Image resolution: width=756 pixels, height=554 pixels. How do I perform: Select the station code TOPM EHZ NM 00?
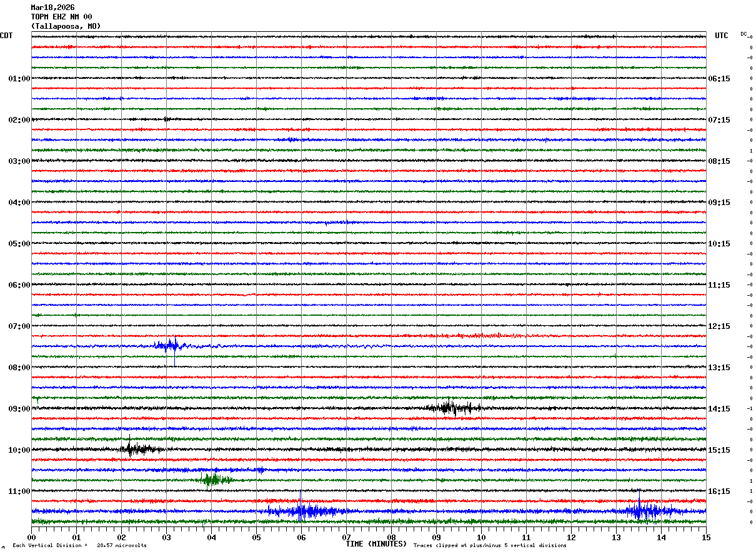(61, 17)
